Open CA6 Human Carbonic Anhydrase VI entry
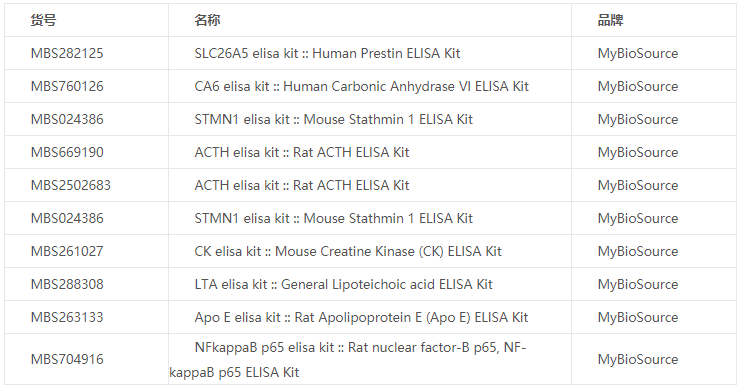 point(362,87)
